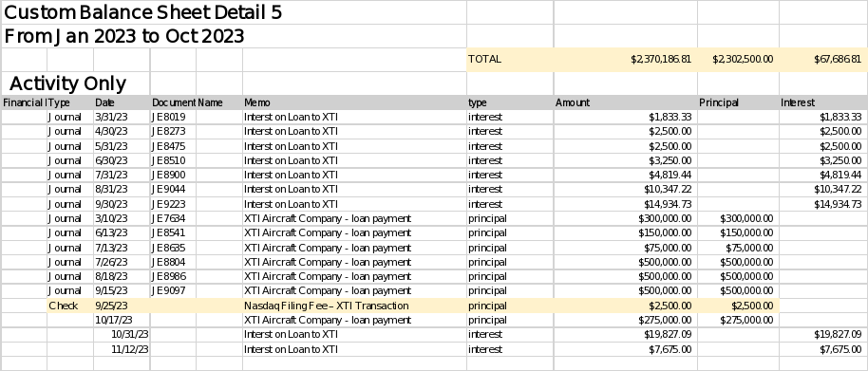The height and width of the screenshot is (371, 868).
Task: Click date cell 11/12/23
Action: (x=122, y=349)
